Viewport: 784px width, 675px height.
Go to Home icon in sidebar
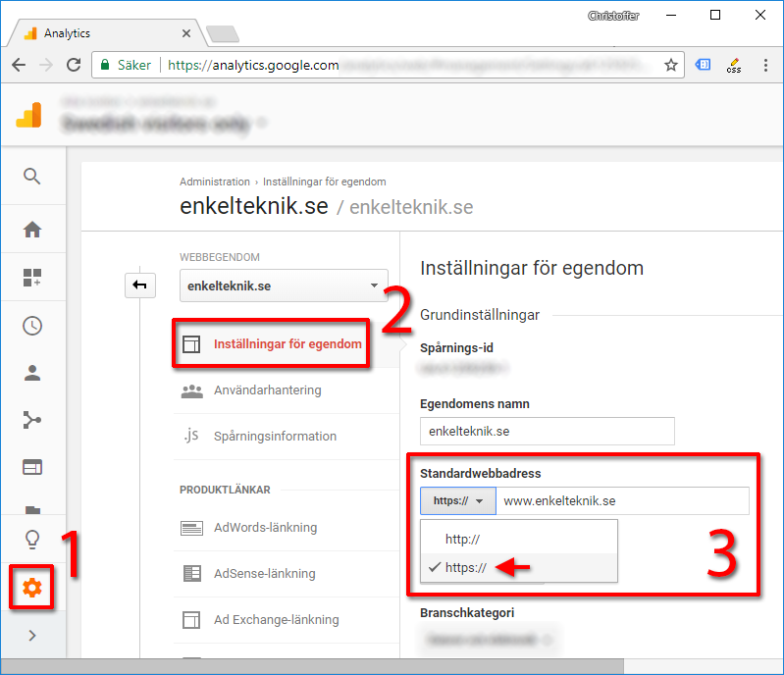pos(32,230)
